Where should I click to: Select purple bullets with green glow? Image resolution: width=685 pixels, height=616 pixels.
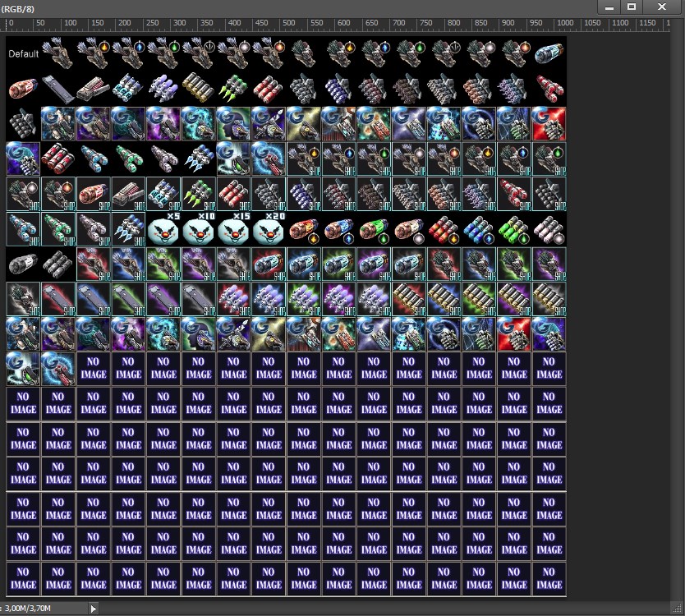(x=304, y=299)
